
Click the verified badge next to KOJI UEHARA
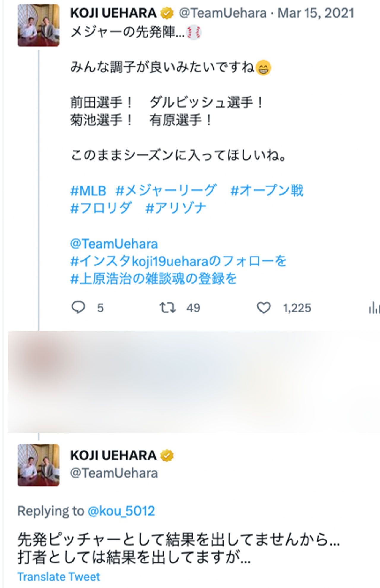(x=166, y=13)
